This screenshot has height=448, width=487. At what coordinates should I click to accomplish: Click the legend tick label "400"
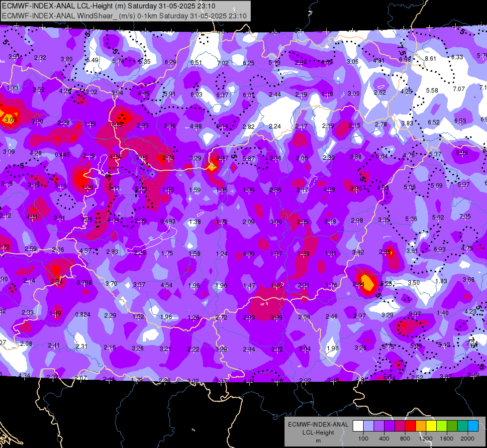point(384,439)
